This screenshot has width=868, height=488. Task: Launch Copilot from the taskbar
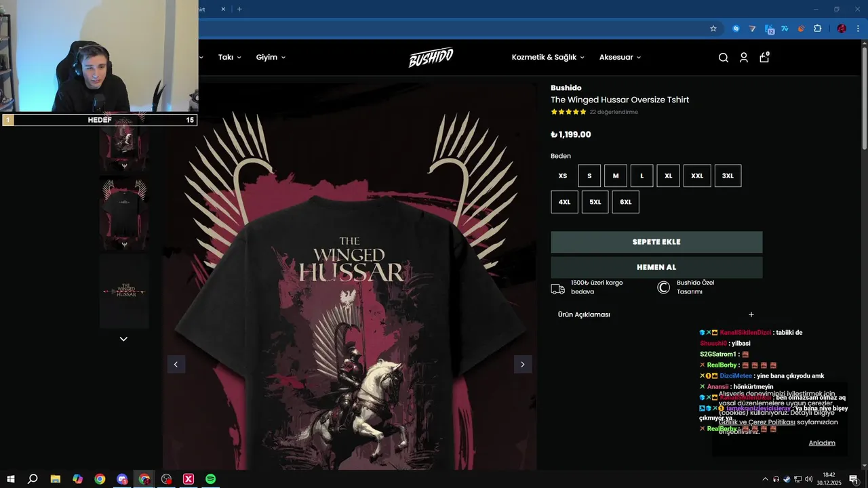coord(77,479)
